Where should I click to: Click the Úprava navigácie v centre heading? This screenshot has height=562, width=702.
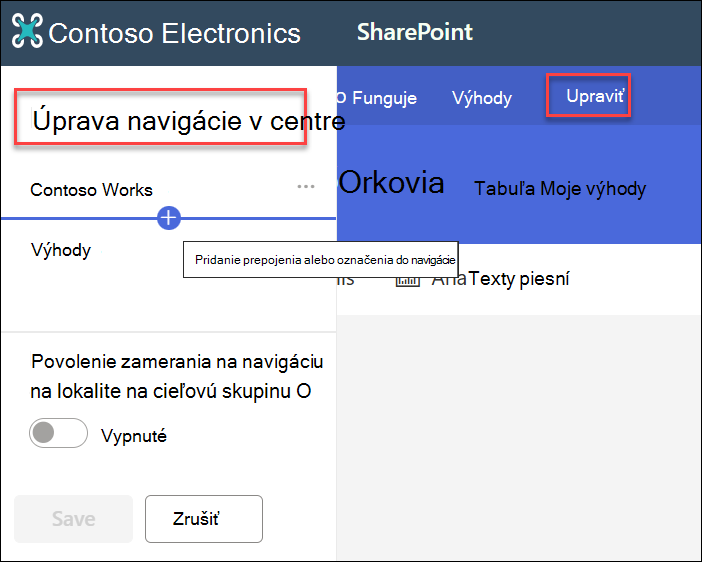(188, 121)
